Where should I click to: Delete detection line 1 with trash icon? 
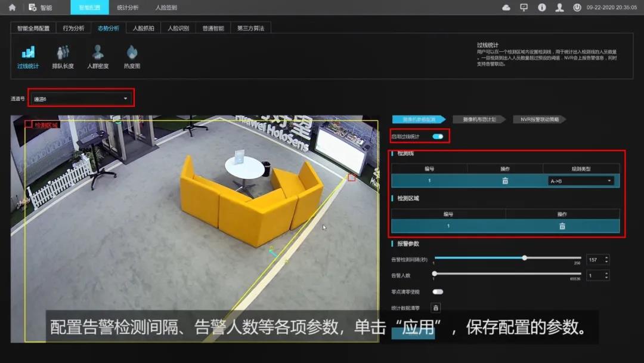pyautogui.click(x=505, y=181)
